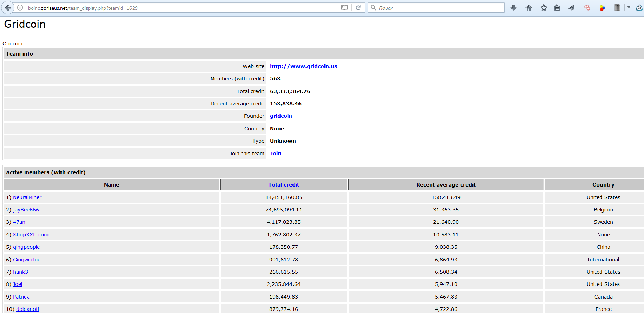Open the http://www.gridcoin.us web site link
This screenshot has height=313, width=644.
[303, 66]
